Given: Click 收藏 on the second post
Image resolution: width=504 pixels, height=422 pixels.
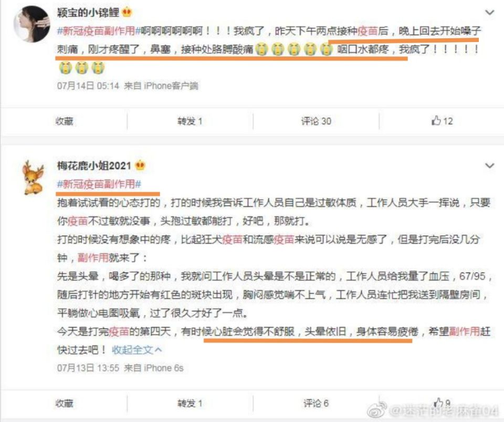Looking at the screenshot, I should [x=64, y=403].
